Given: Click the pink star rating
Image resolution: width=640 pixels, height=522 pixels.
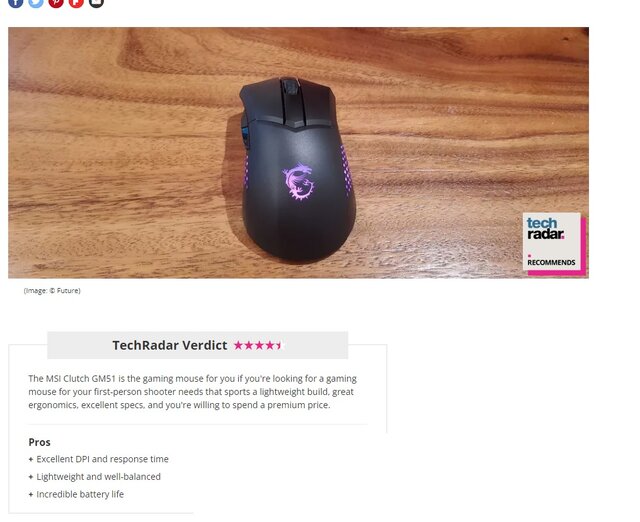Looking at the screenshot, I should (258, 345).
